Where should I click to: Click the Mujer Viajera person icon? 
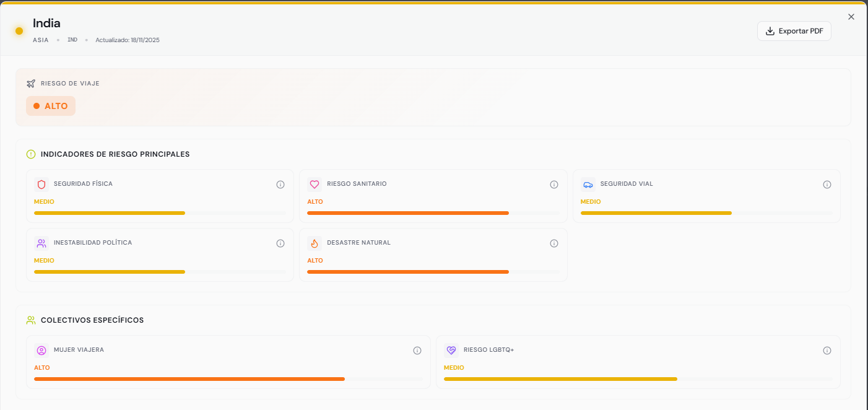coord(41,350)
